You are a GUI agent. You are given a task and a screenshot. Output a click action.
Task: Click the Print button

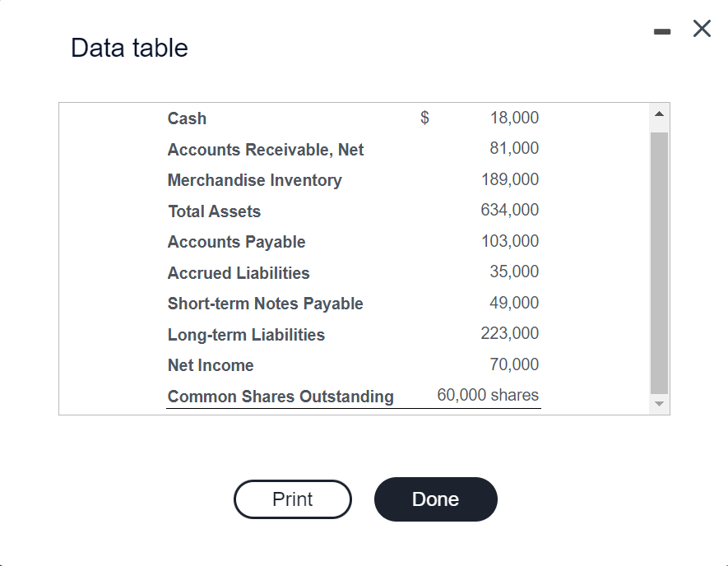click(x=292, y=499)
